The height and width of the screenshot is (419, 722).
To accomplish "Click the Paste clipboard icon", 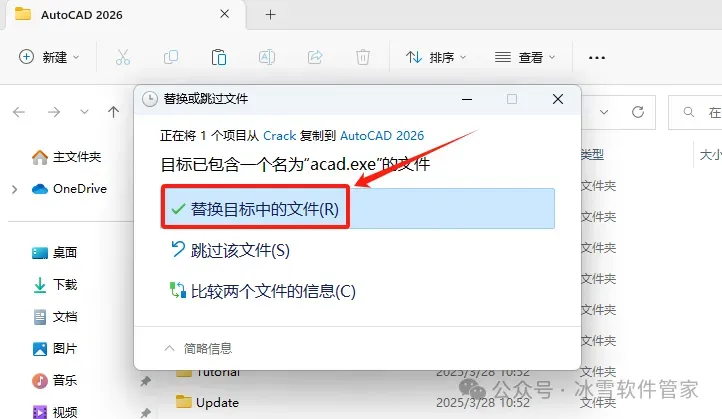I will click(x=219, y=57).
